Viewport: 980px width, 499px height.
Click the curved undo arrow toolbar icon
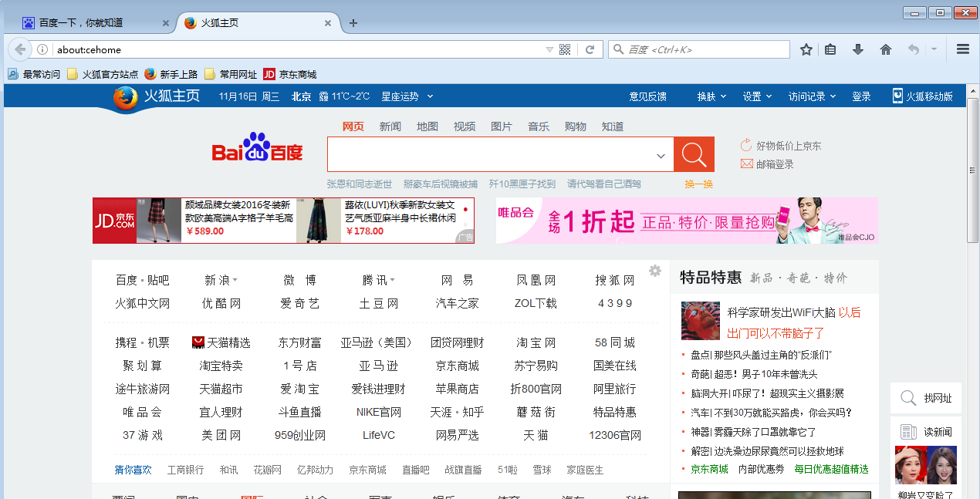[914, 49]
